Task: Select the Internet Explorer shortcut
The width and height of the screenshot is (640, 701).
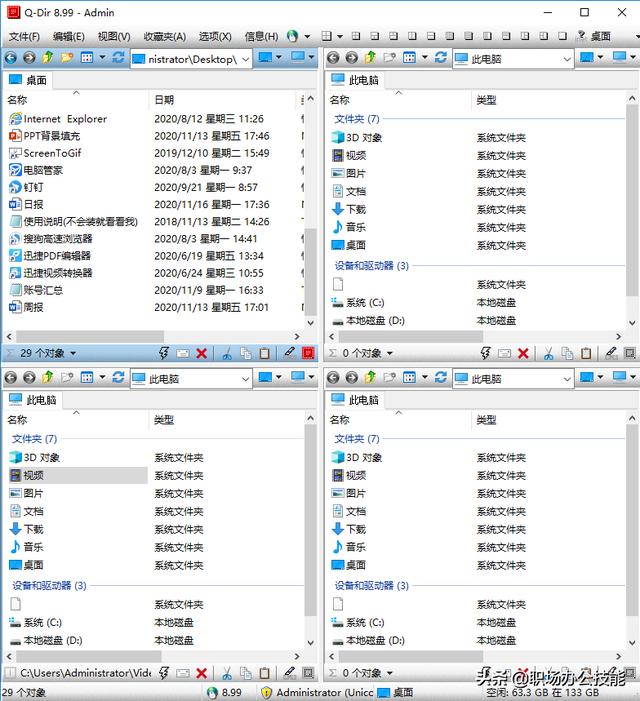Action: (x=58, y=119)
